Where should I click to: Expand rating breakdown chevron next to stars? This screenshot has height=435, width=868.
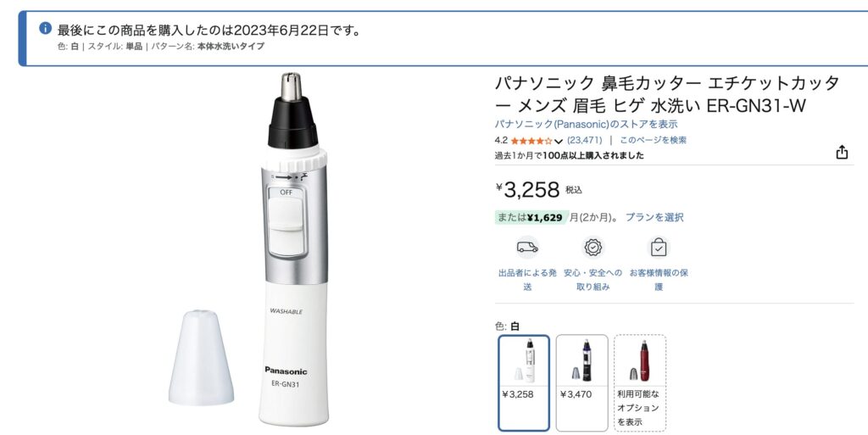(558, 141)
